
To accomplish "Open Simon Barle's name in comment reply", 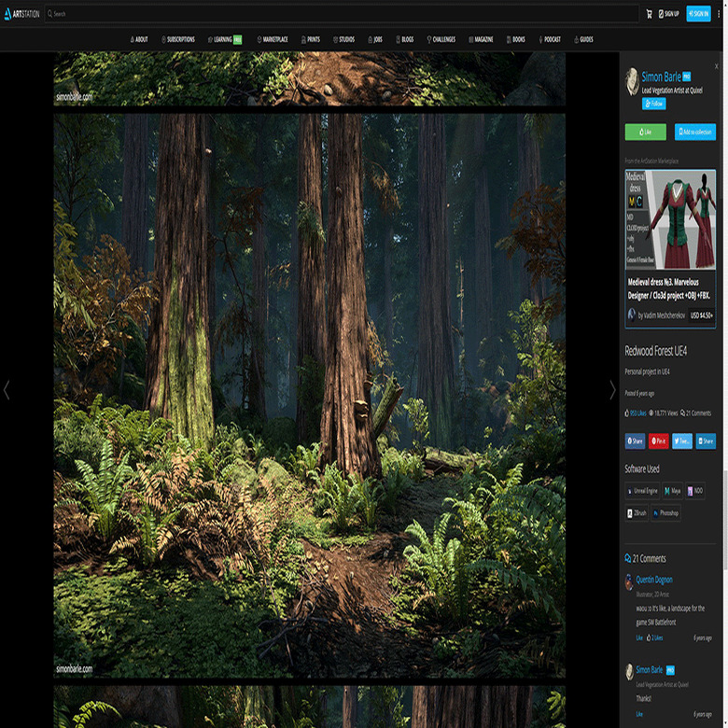I will 649,669.
